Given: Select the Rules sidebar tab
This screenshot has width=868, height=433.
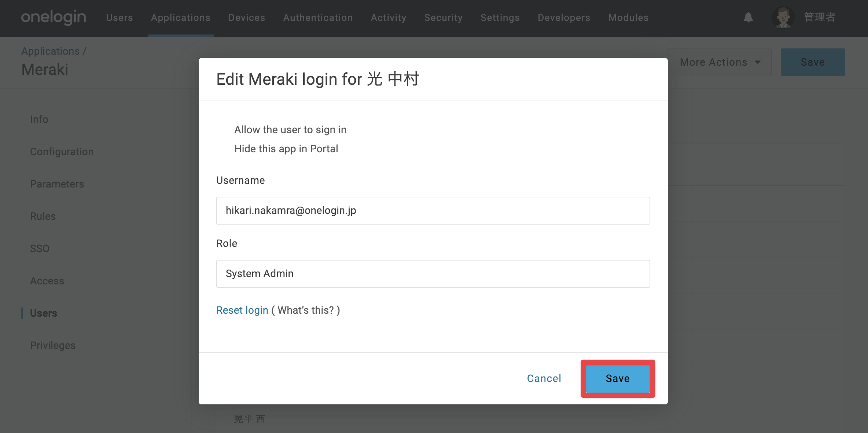Looking at the screenshot, I should point(43,216).
